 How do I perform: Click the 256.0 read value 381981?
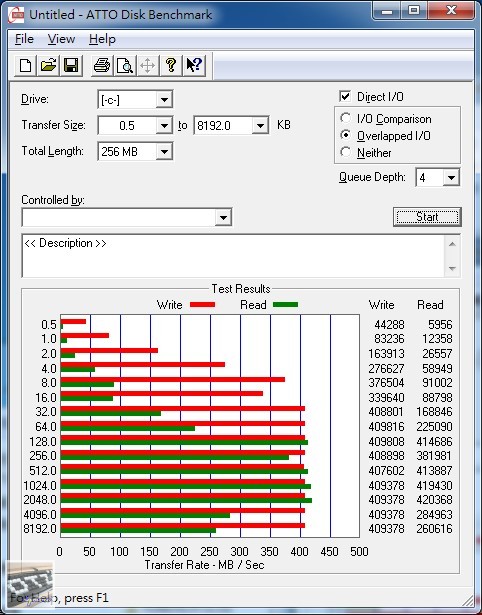point(434,456)
